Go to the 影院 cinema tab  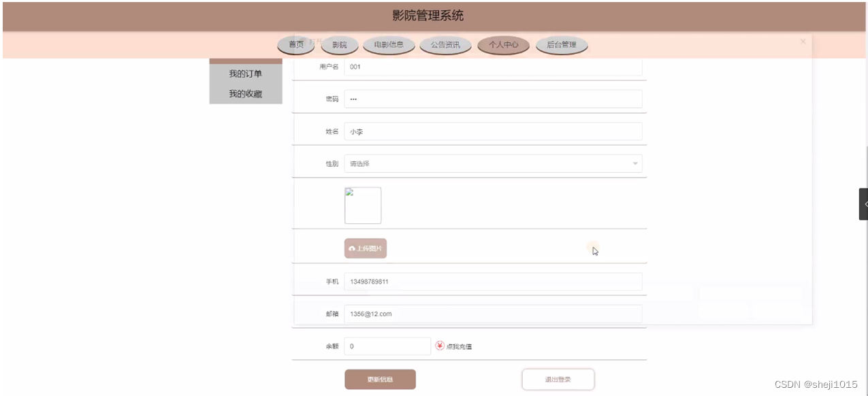click(x=340, y=45)
